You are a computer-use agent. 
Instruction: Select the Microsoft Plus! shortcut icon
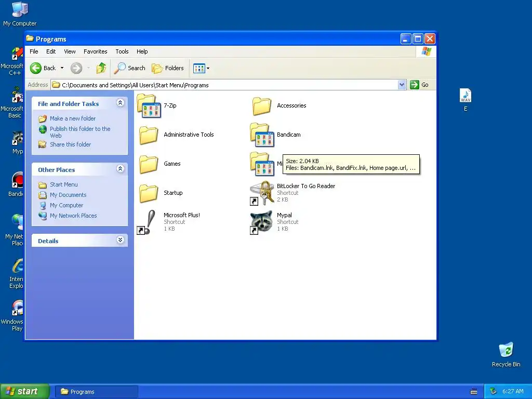pyautogui.click(x=147, y=222)
